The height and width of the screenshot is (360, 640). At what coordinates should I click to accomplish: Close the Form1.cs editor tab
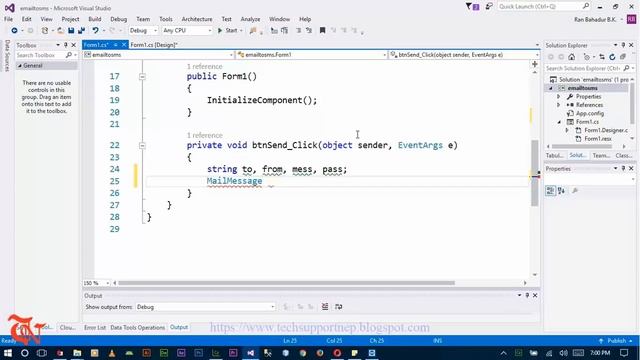124,45
